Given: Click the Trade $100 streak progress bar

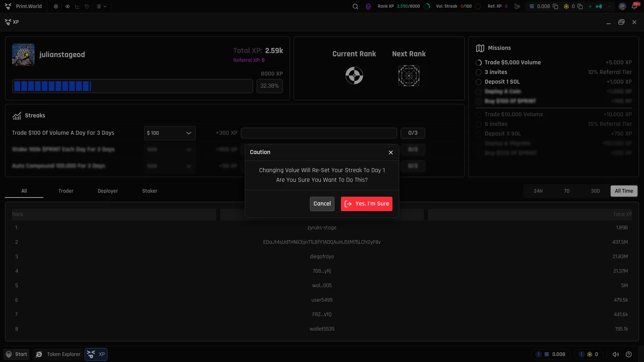Looking at the screenshot, I should (319, 133).
